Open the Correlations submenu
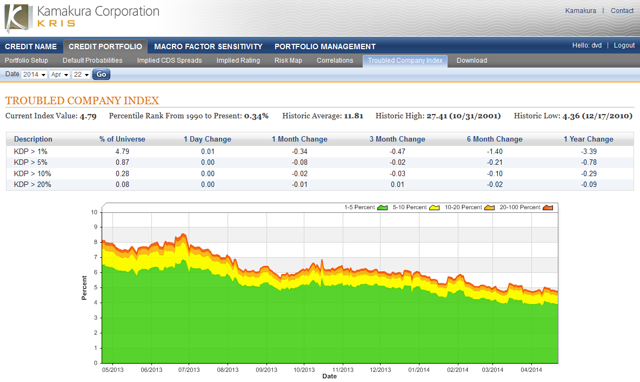The width and height of the screenshot is (640, 382). (335, 60)
